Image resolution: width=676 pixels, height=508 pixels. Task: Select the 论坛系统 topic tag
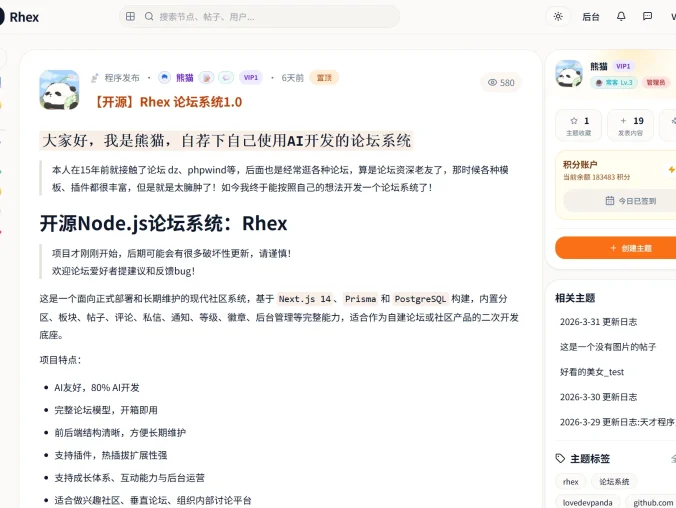pyautogui.click(x=614, y=482)
